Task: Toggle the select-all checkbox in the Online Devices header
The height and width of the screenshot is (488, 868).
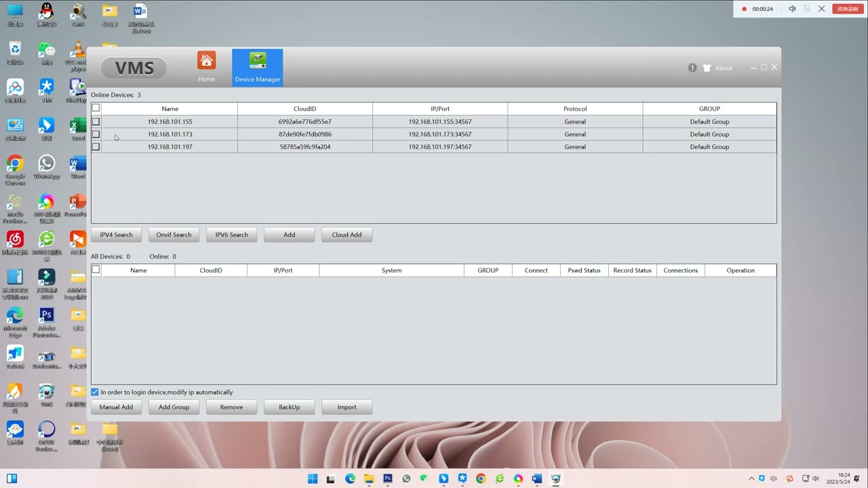Action: [x=96, y=107]
